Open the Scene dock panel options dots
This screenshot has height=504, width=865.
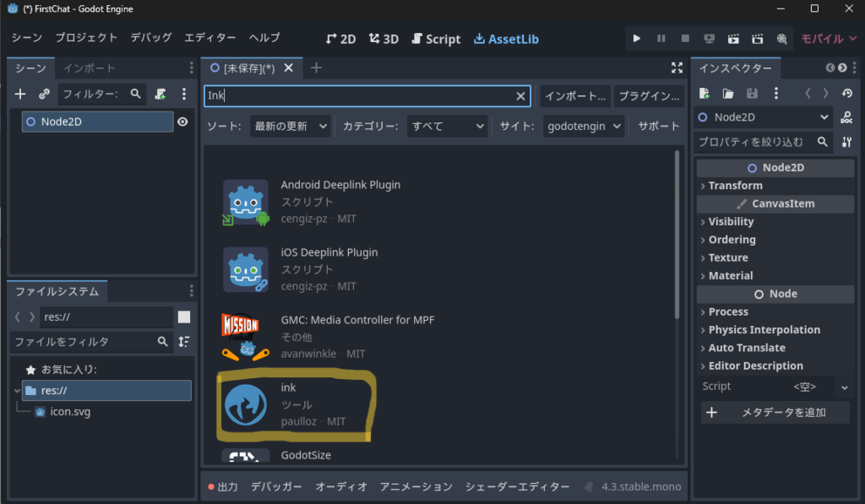(192, 68)
